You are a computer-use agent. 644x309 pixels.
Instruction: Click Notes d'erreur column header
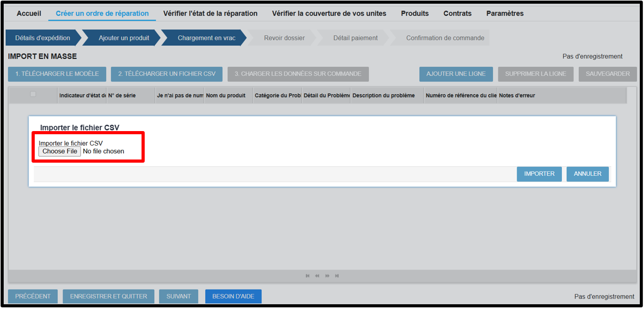click(x=561, y=95)
